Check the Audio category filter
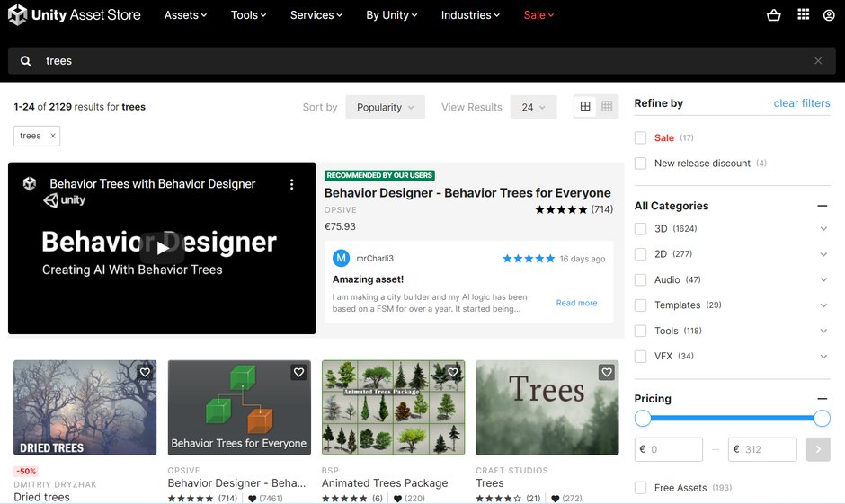Image resolution: width=845 pixels, height=504 pixels. point(640,280)
